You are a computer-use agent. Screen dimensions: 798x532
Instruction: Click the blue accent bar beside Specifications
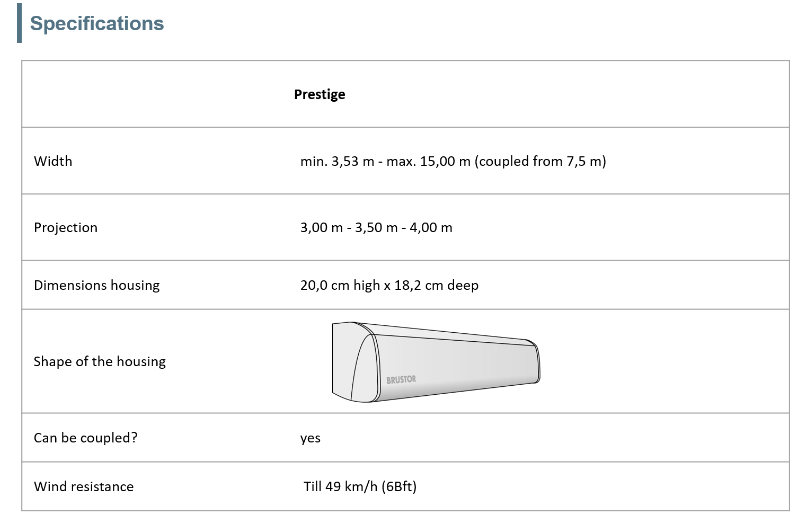pos(20,23)
